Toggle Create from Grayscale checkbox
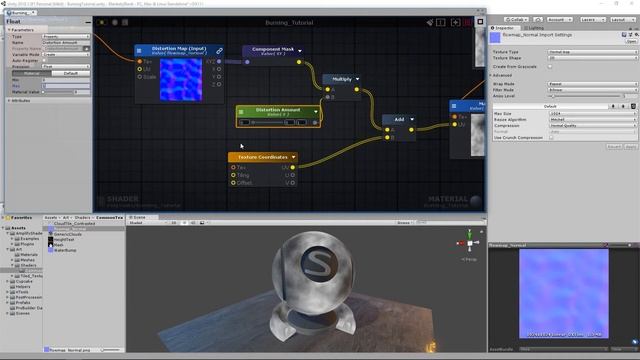640x360 pixels. click(x=550, y=67)
